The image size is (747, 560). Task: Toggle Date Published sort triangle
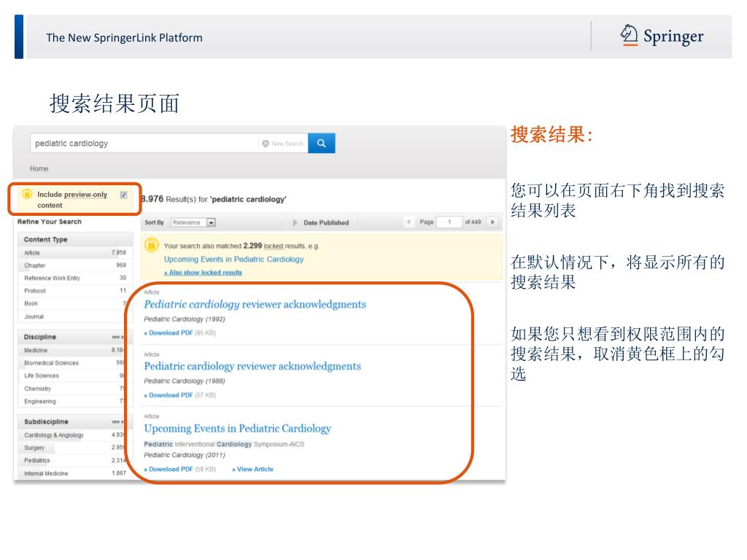click(x=295, y=222)
